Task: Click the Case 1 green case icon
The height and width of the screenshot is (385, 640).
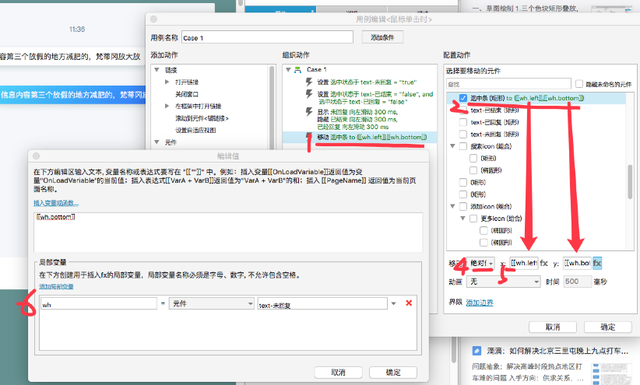Action: 298,70
